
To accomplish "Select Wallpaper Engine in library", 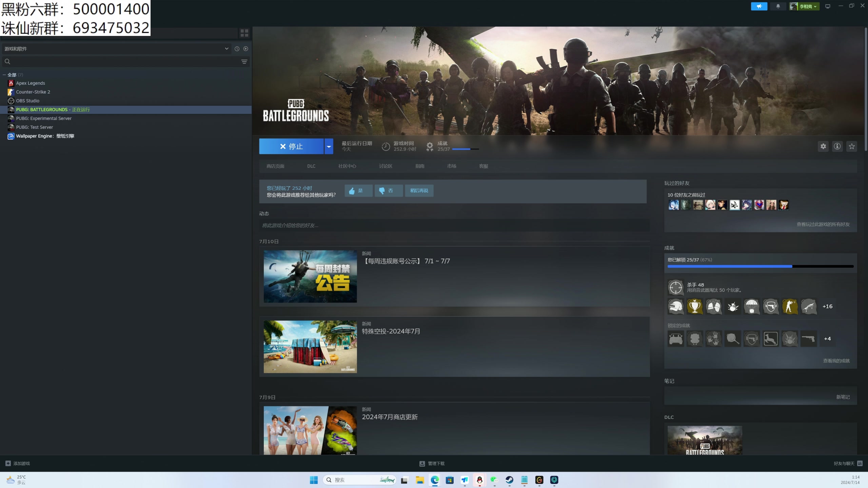I will 45,136.
